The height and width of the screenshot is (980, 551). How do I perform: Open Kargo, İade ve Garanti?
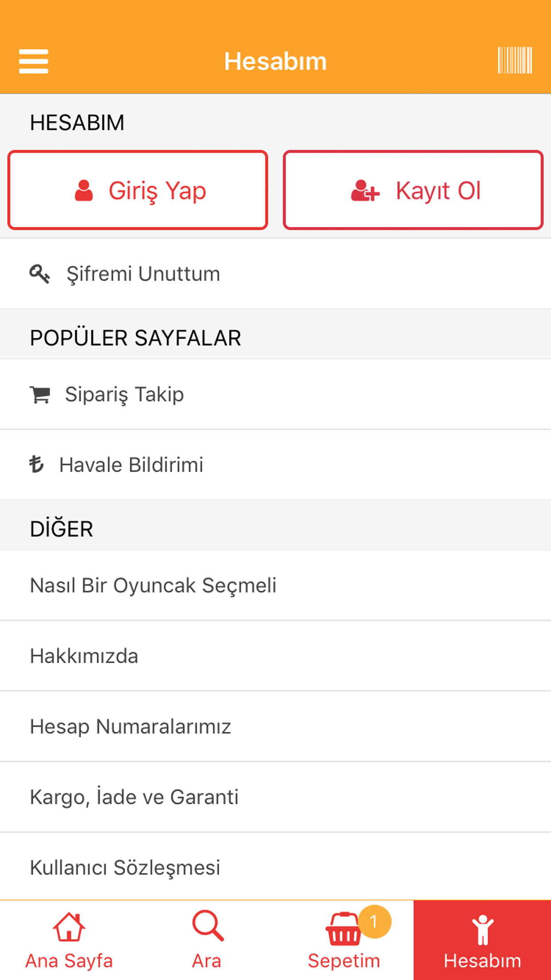pyautogui.click(x=275, y=797)
